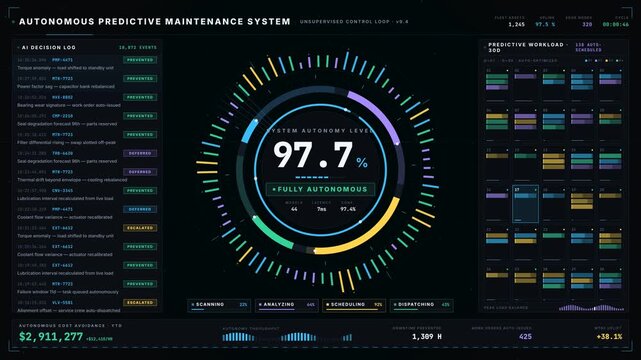
Task: Click ESCALATED badge on the VLV-5581 entry
Action: pos(140,302)
